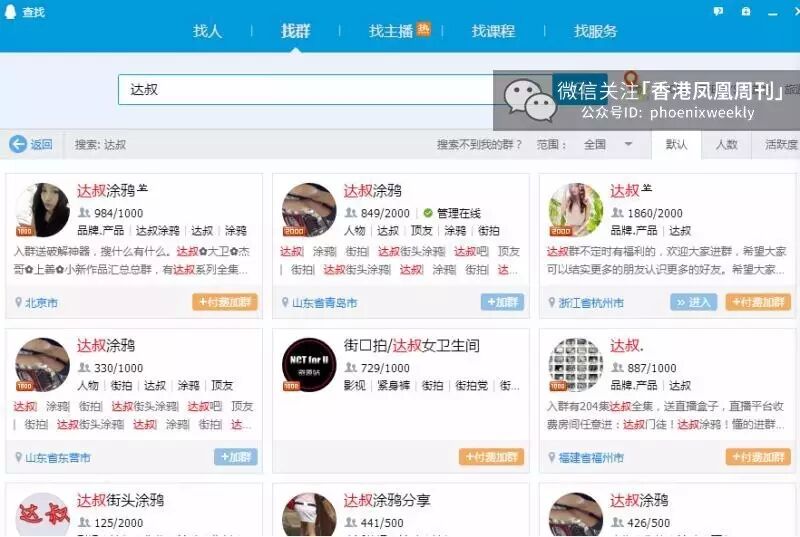Screen dimensions: 800x537
Task: Click +付费加群 on the 福建省福州市 group
Action: coord(758,457)
